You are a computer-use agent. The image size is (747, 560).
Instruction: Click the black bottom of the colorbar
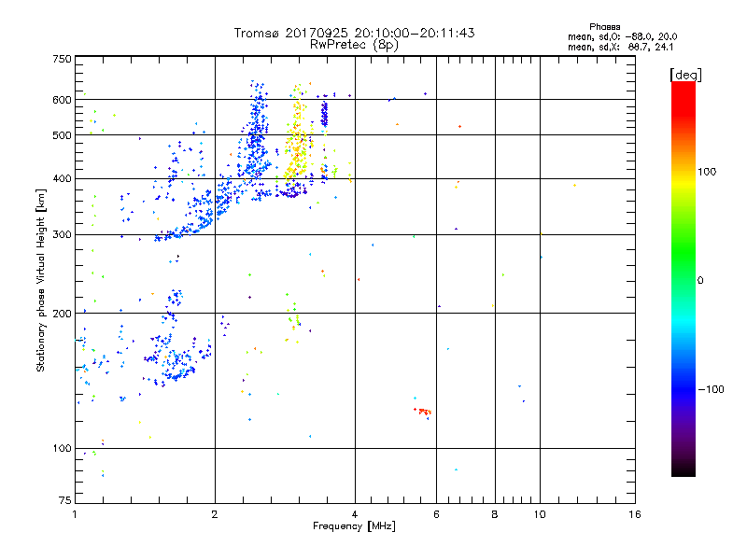tap(684, 469)
